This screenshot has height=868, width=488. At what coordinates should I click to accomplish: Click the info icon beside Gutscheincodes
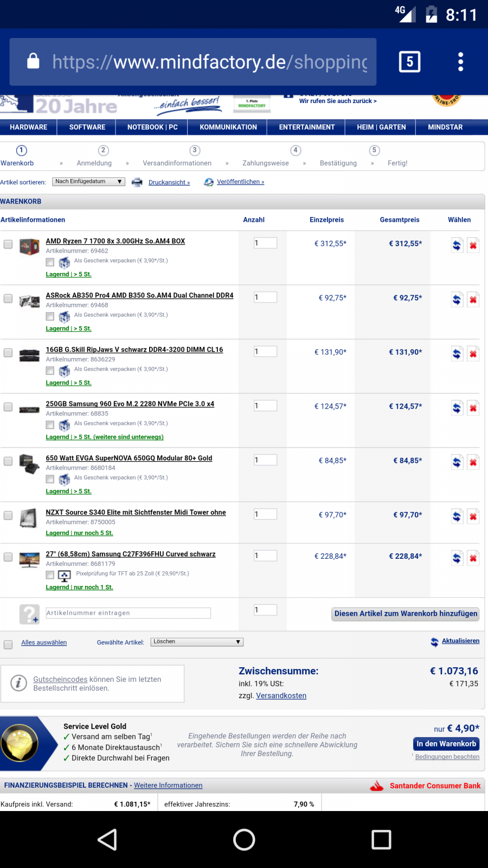(18, 683)
